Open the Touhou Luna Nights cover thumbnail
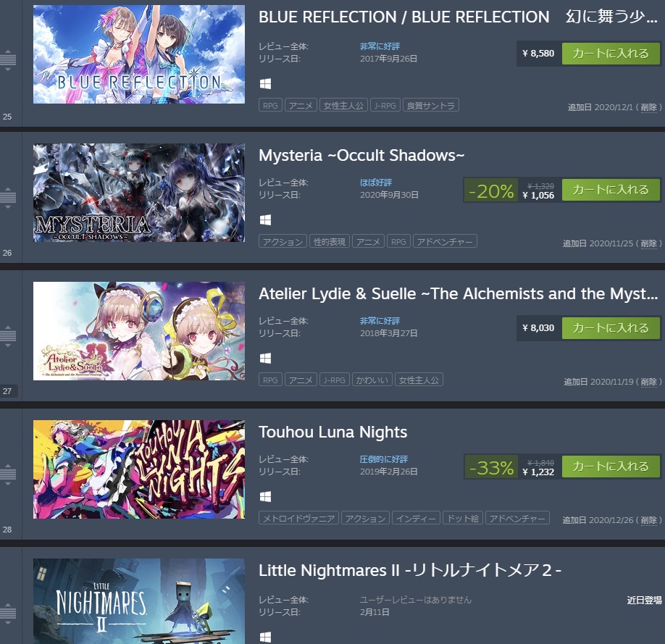Viewport: 665px width, 644px height. pos(139,469)
